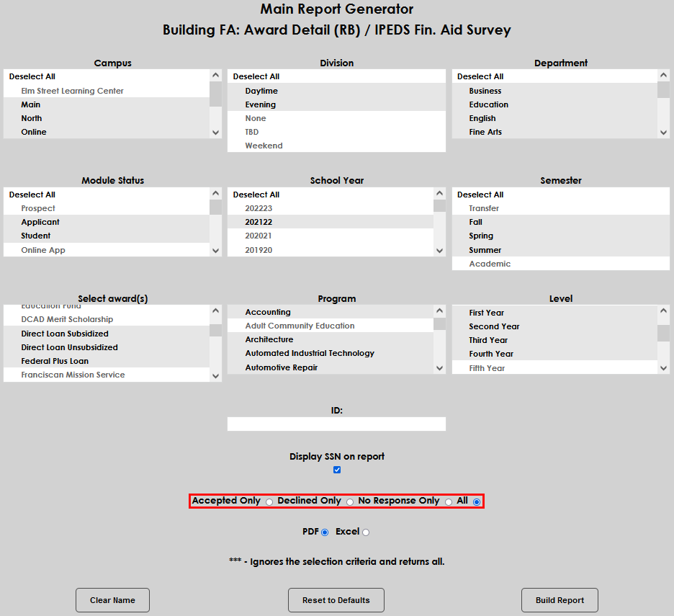Uncheck "Display SSN on report"
674x616 pixels.
click(336, 469)
